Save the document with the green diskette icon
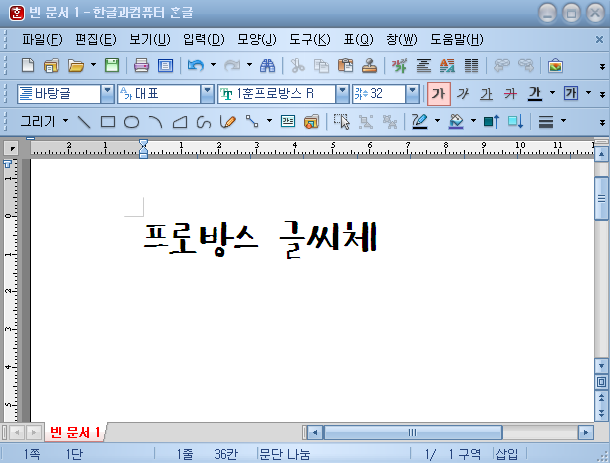610x463 pixels. point(112,65)
